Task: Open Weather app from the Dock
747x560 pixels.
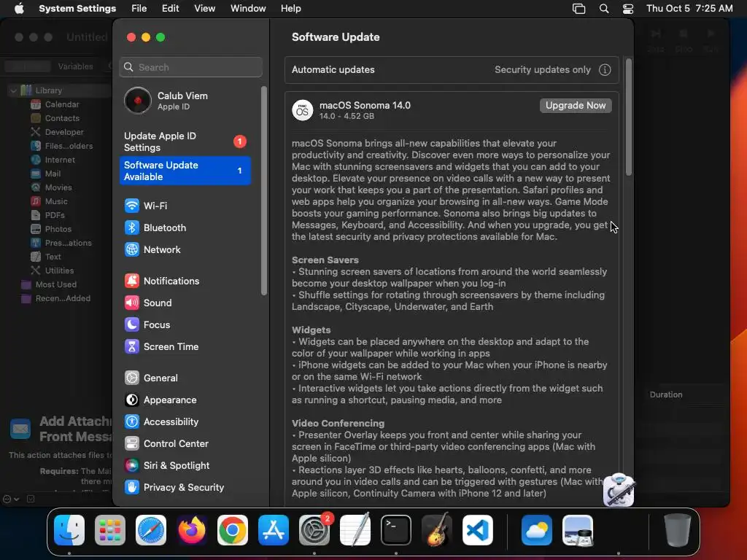Action: coord(537,530)
